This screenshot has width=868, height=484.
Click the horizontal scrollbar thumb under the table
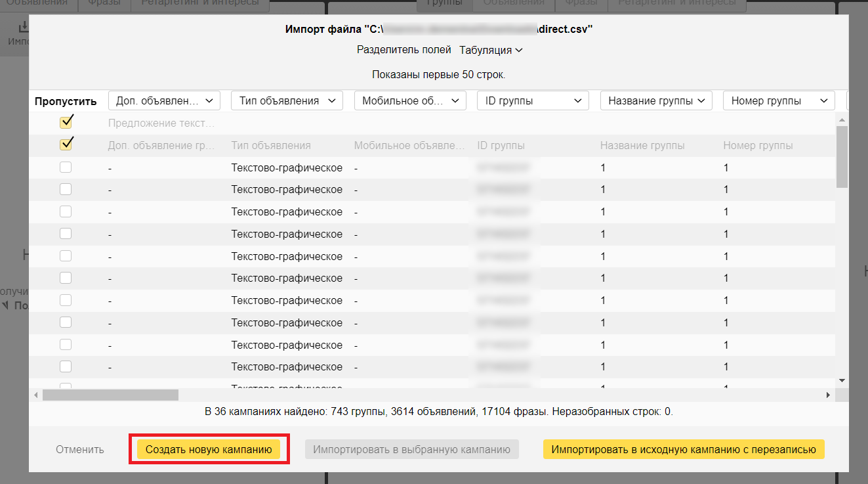[x=110, y=395]
